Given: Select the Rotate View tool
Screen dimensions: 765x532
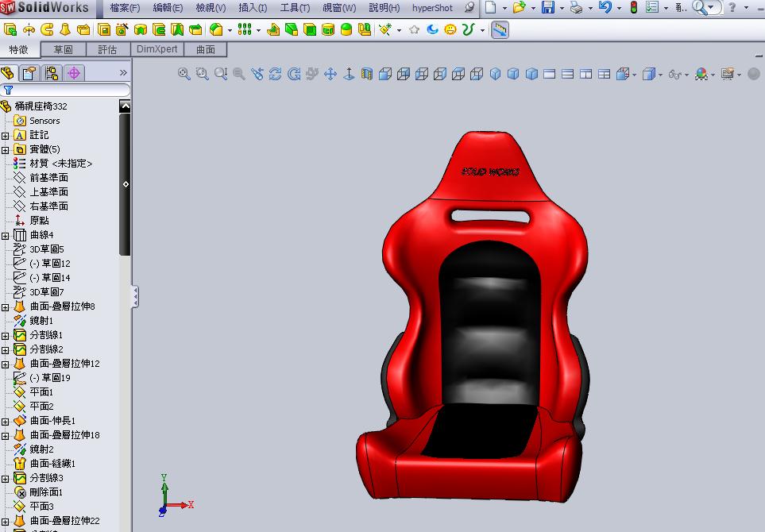Looking at the screenshot, I should [275, 74].
